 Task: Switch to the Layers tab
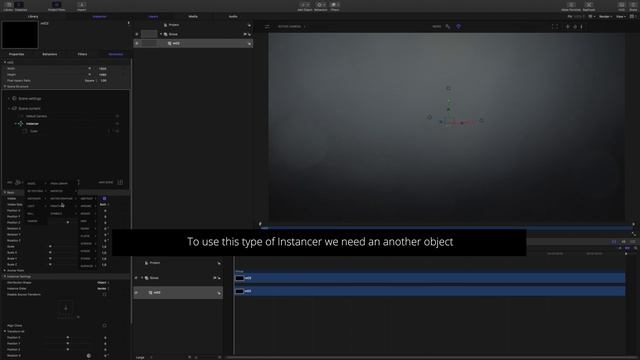153,17
